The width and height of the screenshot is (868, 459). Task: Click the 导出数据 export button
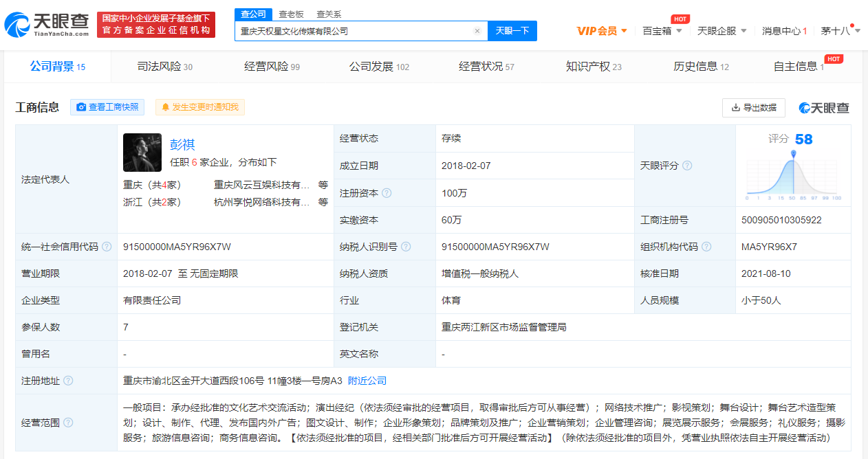[x=754, y=107]
